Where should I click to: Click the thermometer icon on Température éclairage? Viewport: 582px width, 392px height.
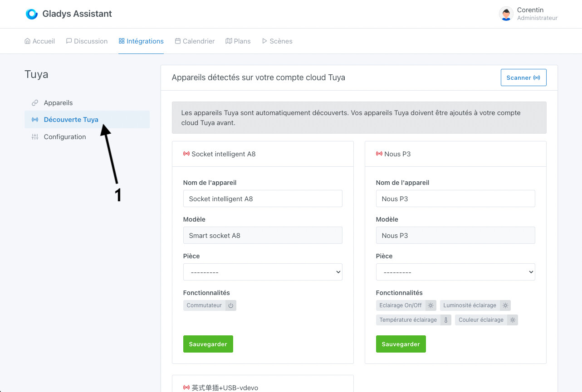click(445, 320)
